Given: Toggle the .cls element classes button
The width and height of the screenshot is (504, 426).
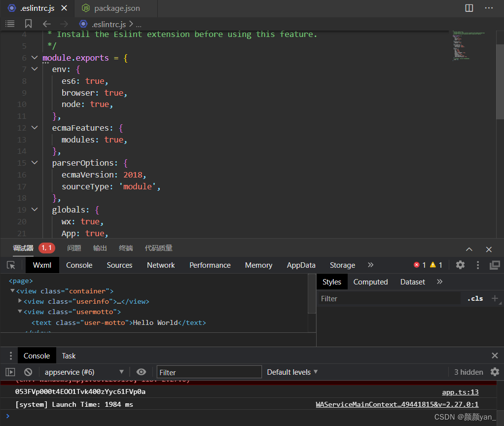Looking at the screenshot, I should pyautogui.click(x=475, y=298).
